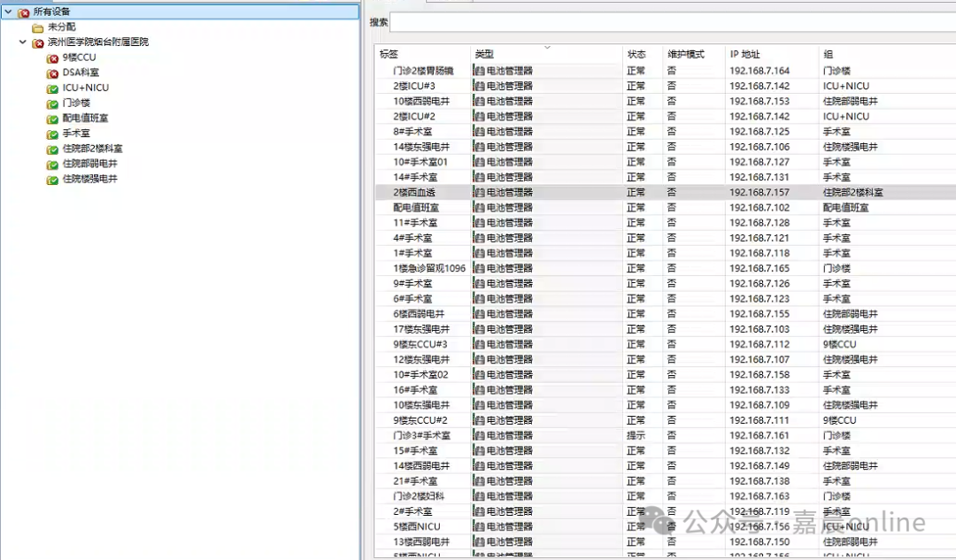Viewport: 956px width, 560px height.
Task: Sort devices by the IP 地址 column header
Action: tap(744, 55)
